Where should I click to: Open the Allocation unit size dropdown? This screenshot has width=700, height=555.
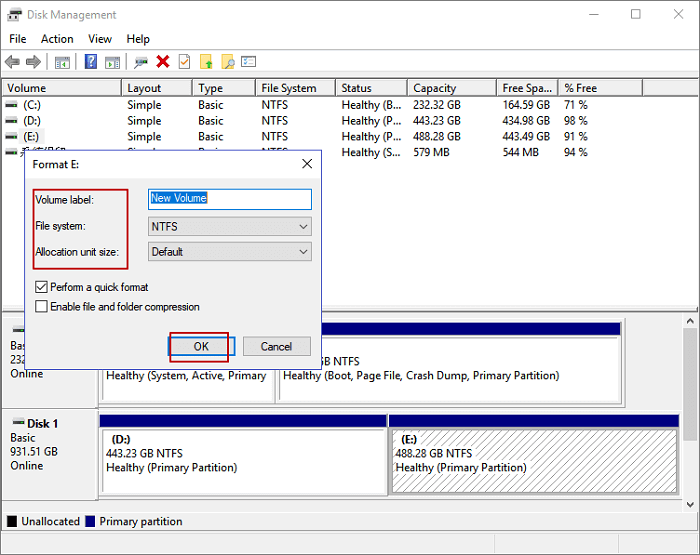(229, 252)
